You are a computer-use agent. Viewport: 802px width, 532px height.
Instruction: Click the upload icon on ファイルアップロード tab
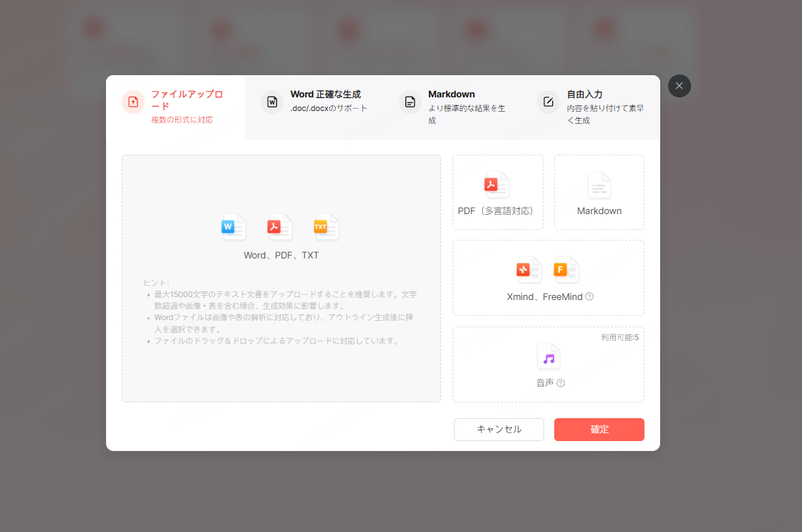tap(132, 102)
